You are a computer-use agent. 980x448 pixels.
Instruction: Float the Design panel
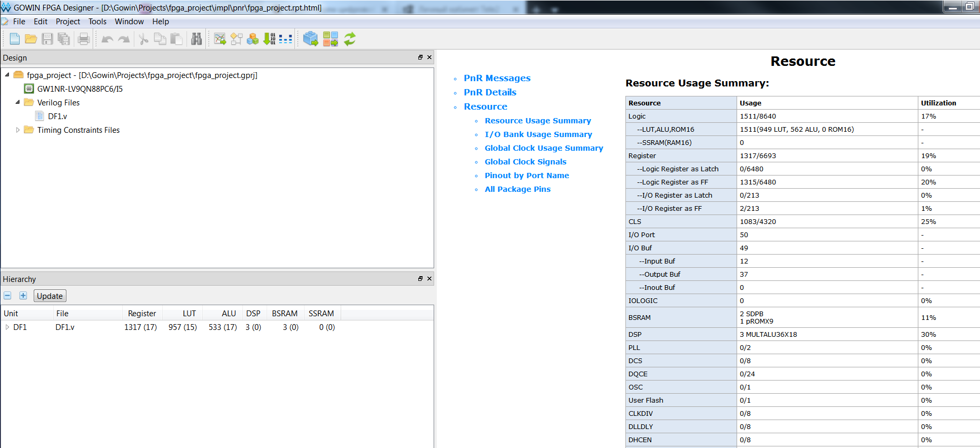click(x=420, y=57)
